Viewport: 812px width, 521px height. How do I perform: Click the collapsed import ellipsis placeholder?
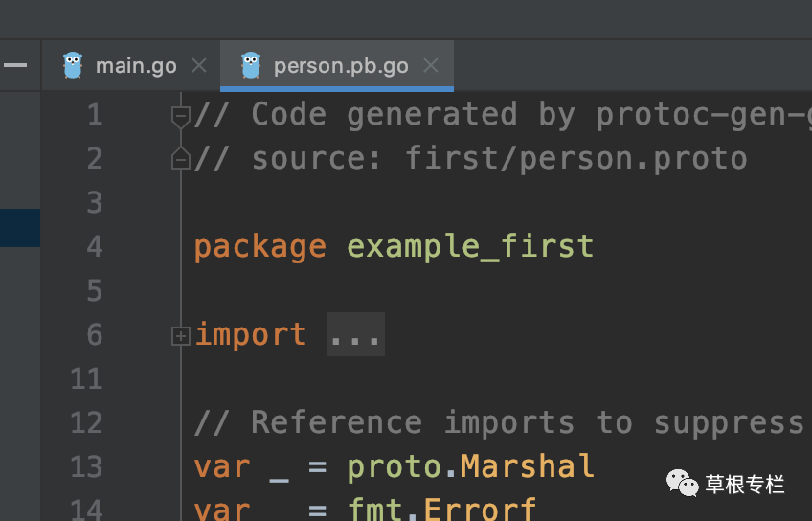pos(356,334)
